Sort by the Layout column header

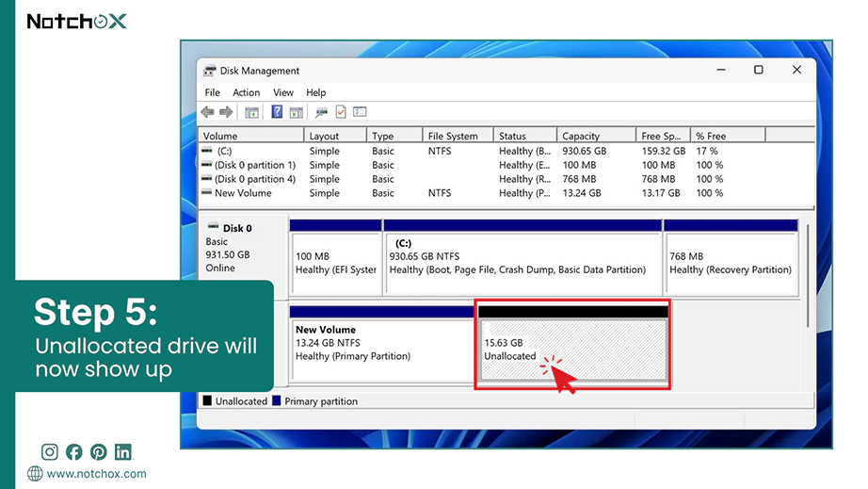[x=335, y=136]
